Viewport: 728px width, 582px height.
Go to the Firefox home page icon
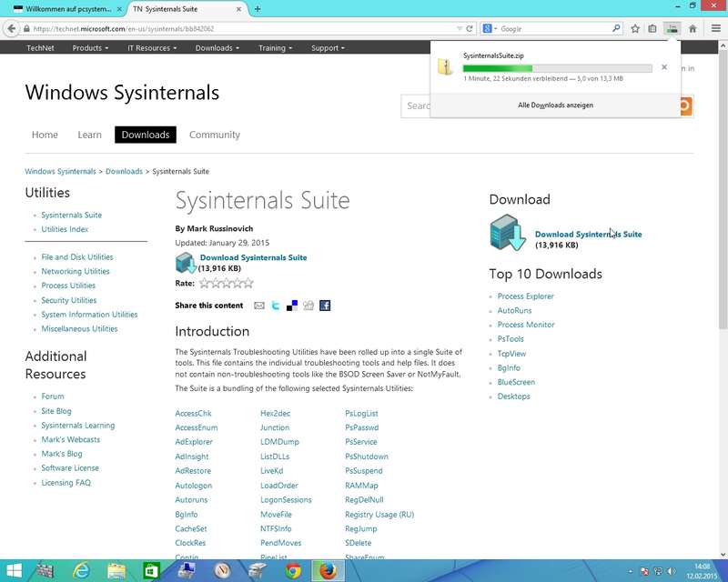(693, 29)
